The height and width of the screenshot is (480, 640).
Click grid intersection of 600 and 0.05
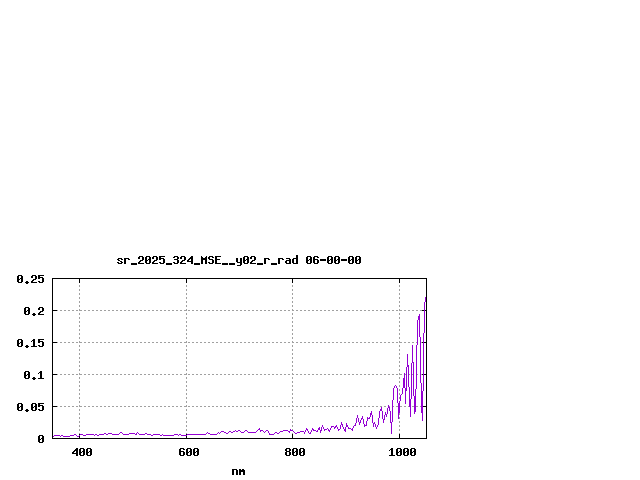pyautogui.click(x=186, y=407)
